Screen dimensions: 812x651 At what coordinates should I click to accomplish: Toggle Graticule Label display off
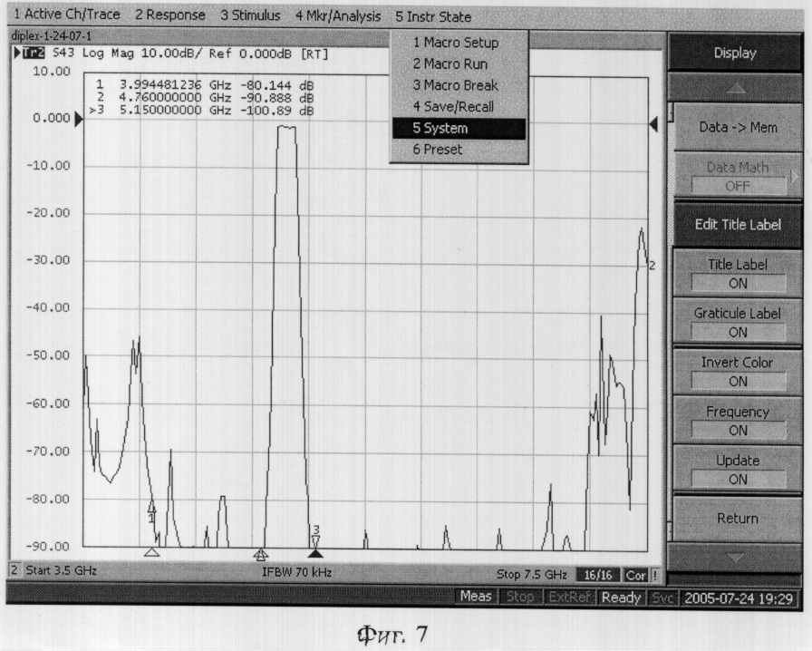[x=736, y=322]
